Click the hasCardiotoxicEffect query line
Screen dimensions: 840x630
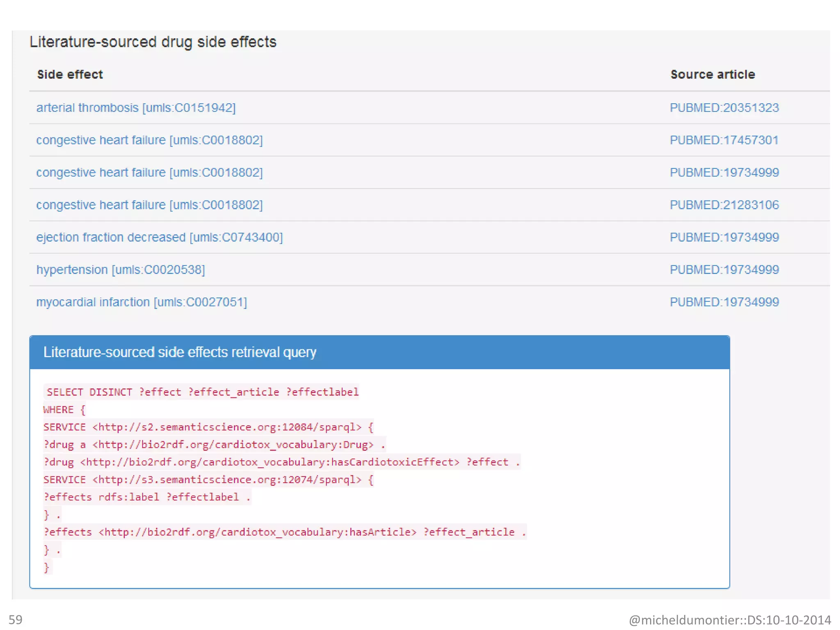282,462
